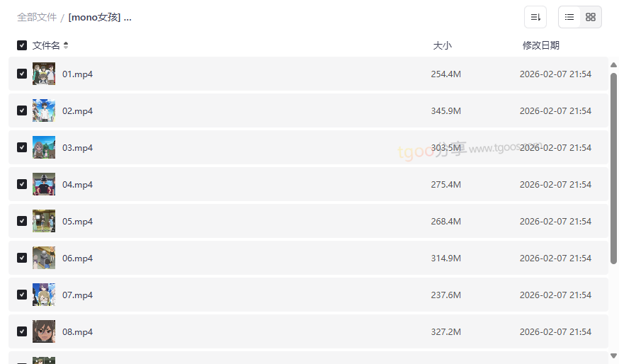
Task: Click the 01.mp4 video thumbnail
Action: [44, 74]
